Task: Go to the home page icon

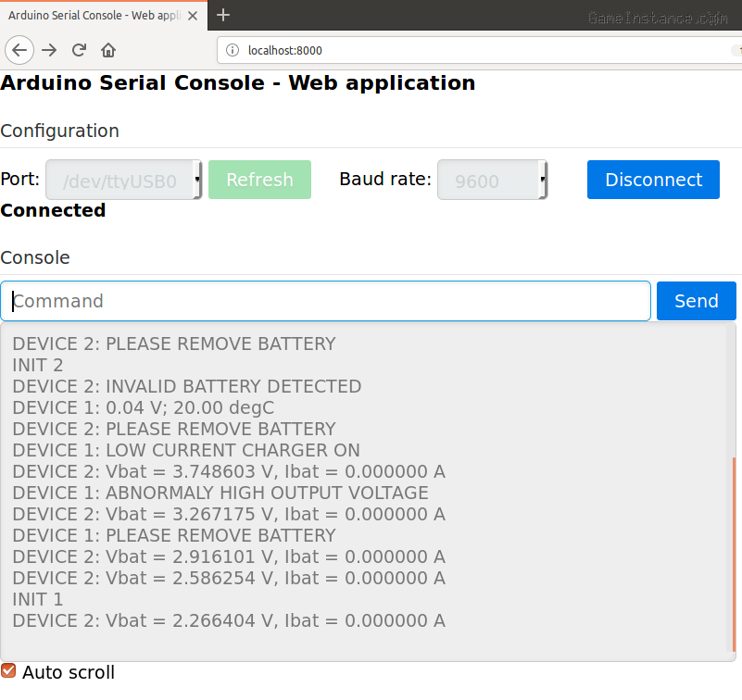Action: click(x=108, y=50)
